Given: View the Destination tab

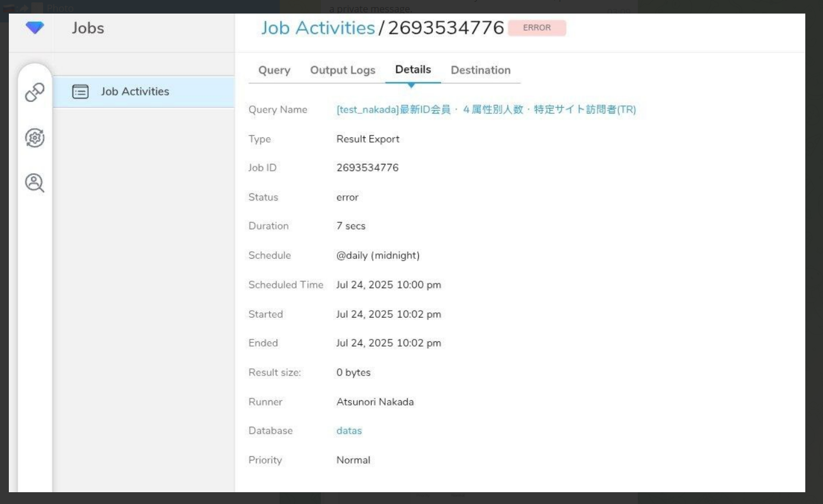Looking at the screenshot, I should [481, 70].
